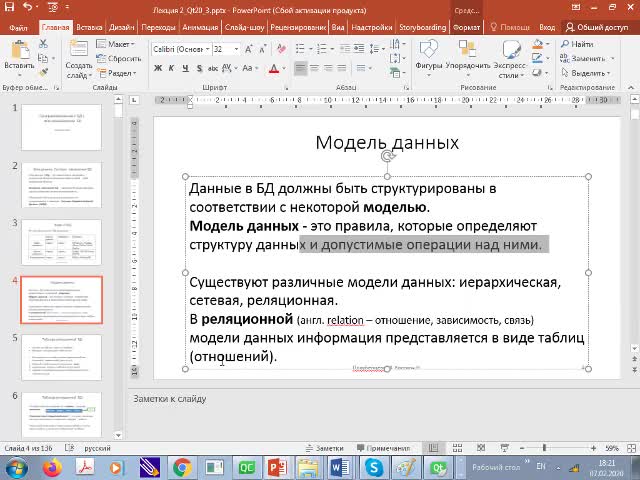
Task: Use the Format Painter brush icon
Action: click(x=43, y=72)
